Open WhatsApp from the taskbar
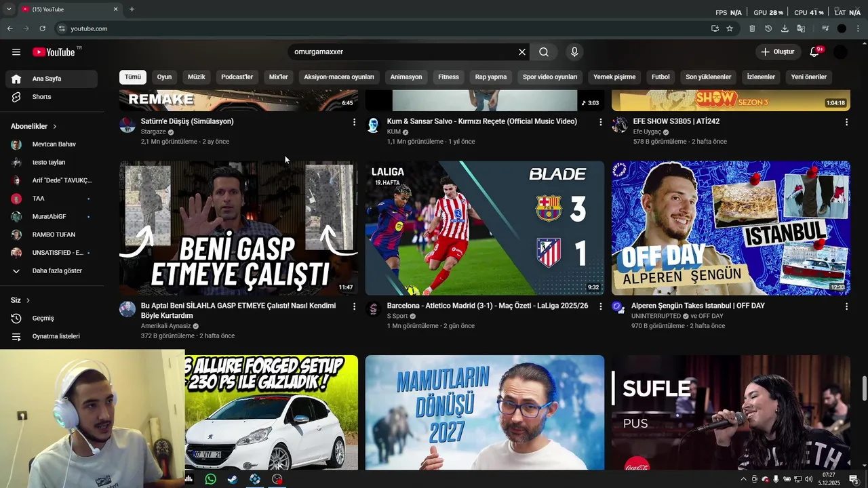The height and width of the screenshot is (488, 868). (211, 479)
